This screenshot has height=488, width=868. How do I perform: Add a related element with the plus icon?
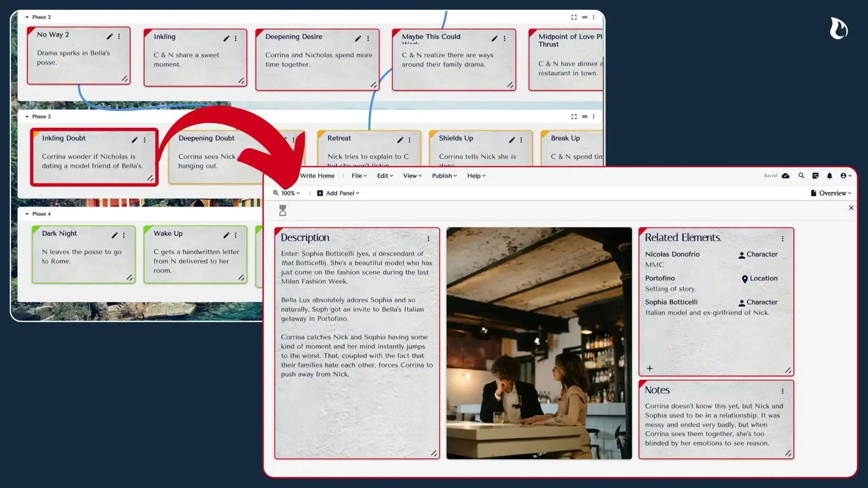point(650,368)
